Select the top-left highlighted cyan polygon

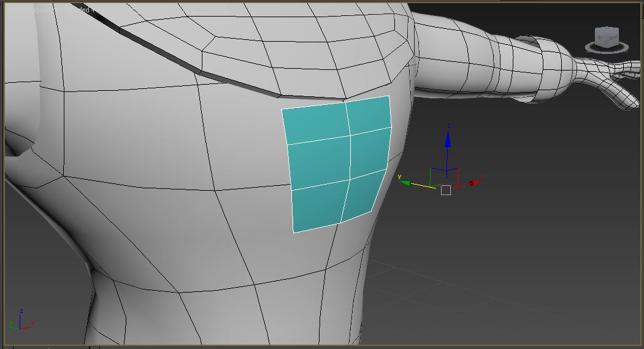[315, 125]
